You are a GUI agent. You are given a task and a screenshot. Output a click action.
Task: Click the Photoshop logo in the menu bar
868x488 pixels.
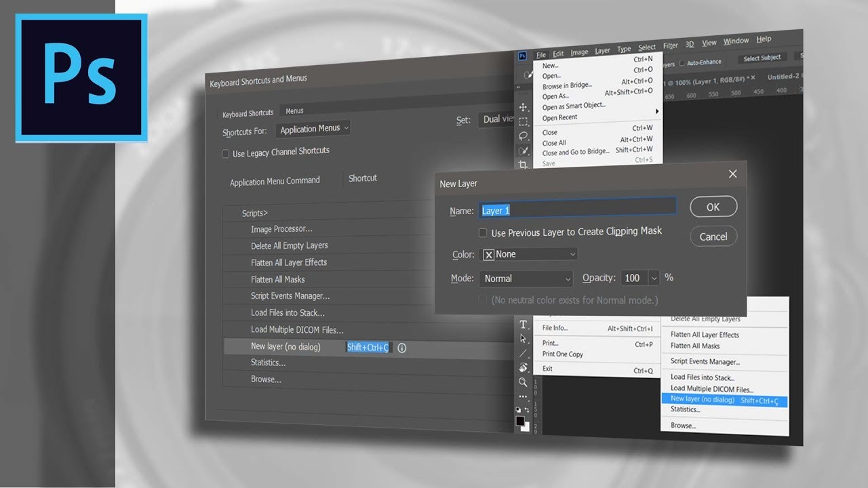(x=522, y=56)
